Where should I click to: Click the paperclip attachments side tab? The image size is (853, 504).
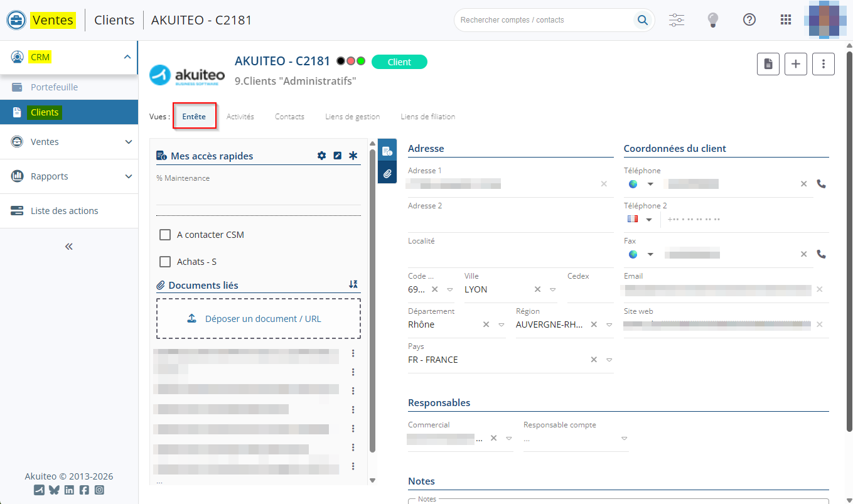point(387,173)
